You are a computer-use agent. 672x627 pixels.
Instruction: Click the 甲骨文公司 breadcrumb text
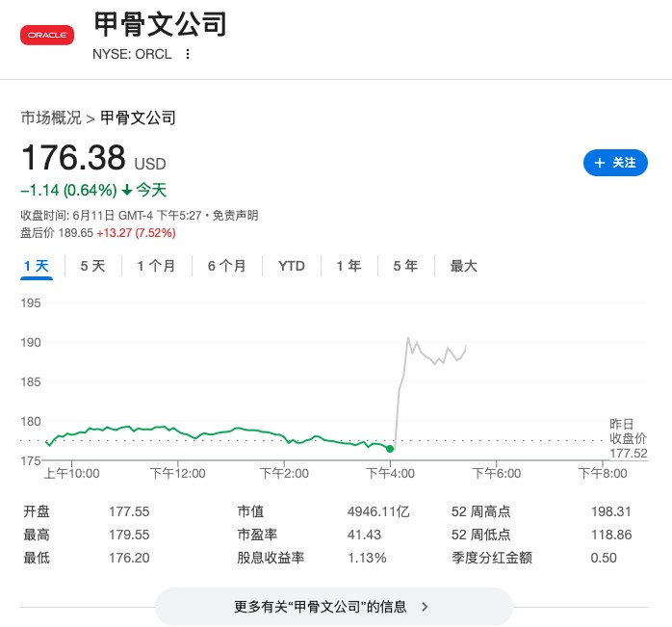138,118
